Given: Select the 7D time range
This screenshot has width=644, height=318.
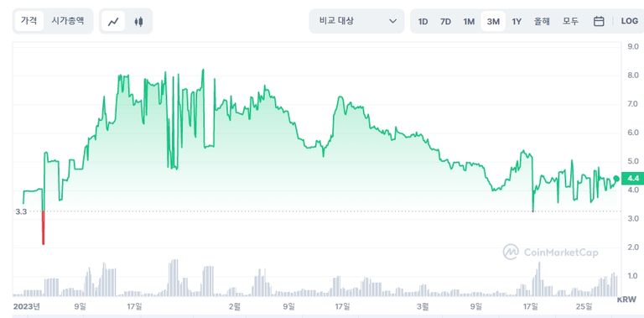Looking at the screenshot, I should click(445, 21).
